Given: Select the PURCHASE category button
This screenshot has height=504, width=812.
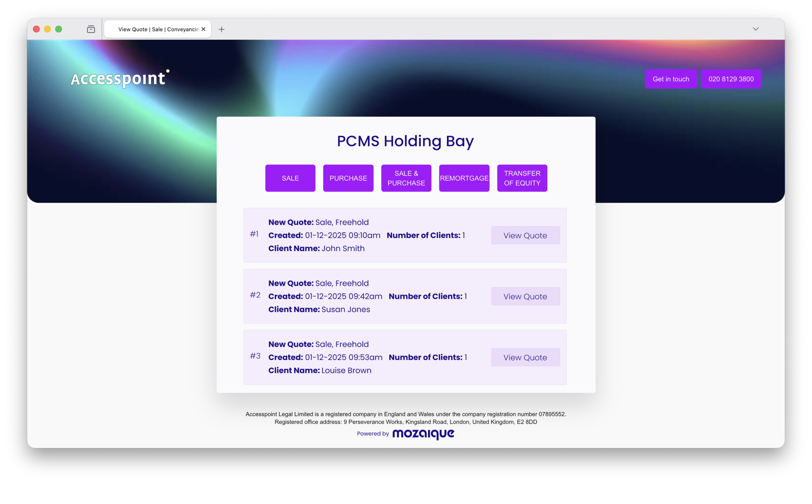Looking at the screenshot, I should [348, 178].
